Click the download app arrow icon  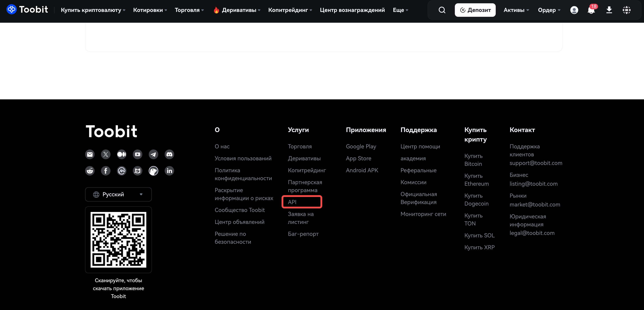609,10
